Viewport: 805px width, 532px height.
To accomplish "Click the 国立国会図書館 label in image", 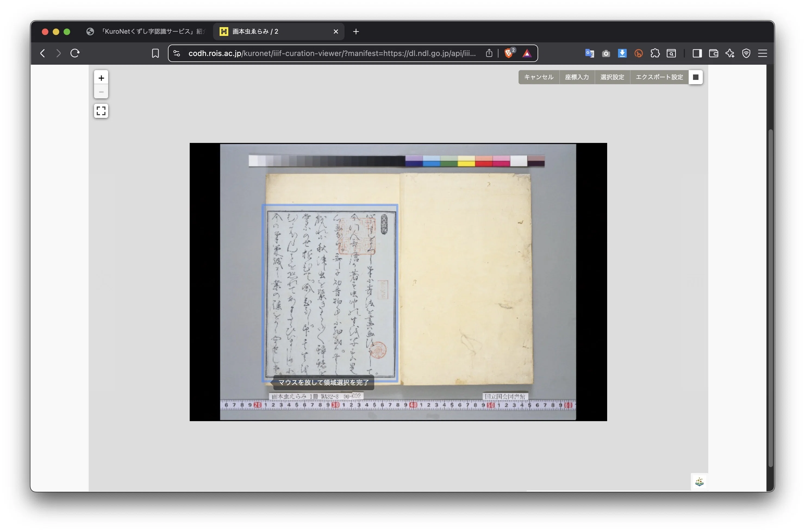I will pos(505,396).
